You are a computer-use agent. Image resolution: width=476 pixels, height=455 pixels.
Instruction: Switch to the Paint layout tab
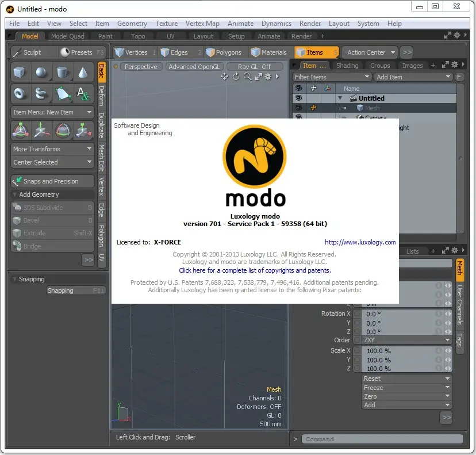(105, 36)
